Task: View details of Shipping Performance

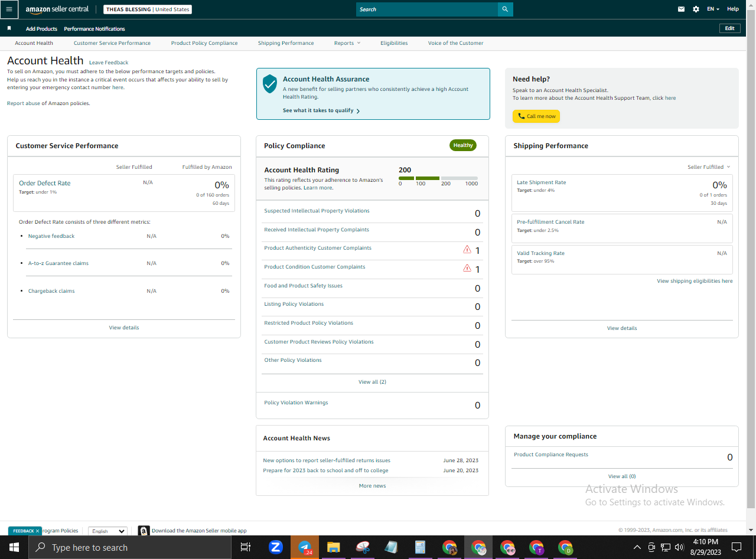Action: tap(622, 328)
